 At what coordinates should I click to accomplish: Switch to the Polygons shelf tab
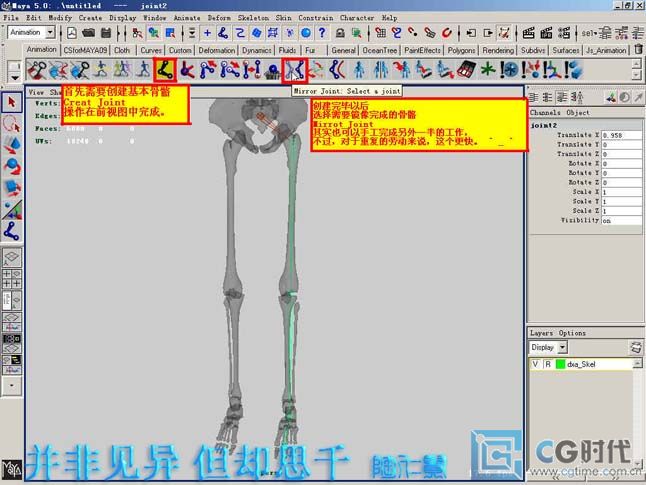[x=461, y=50]
